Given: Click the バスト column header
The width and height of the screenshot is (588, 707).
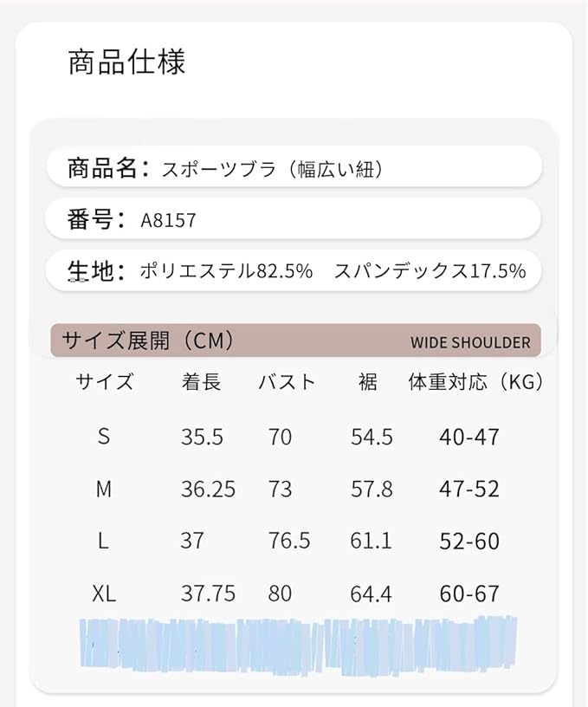Looking at the screenshot, I should (x=287, y=382).
